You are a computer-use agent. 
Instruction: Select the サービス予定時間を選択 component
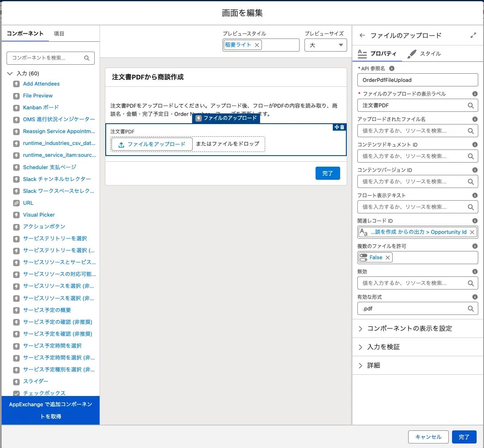tap(52, 346)
